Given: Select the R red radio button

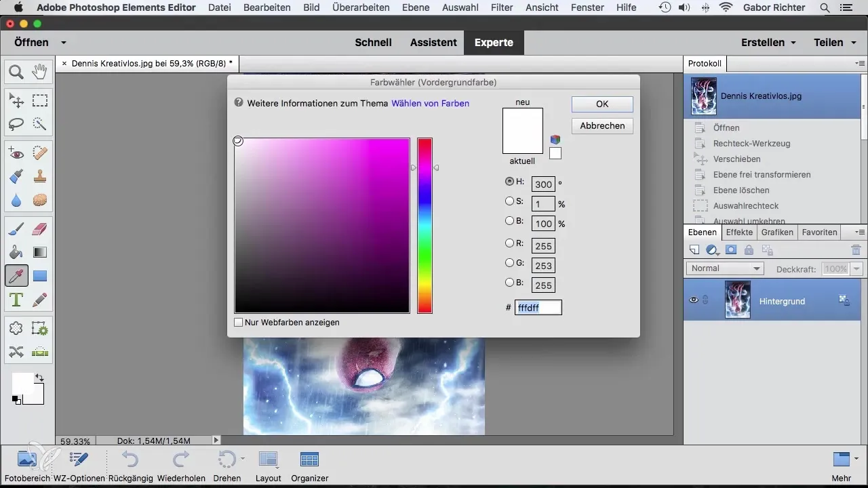Looking at the screenshot, I should (509, 243).
